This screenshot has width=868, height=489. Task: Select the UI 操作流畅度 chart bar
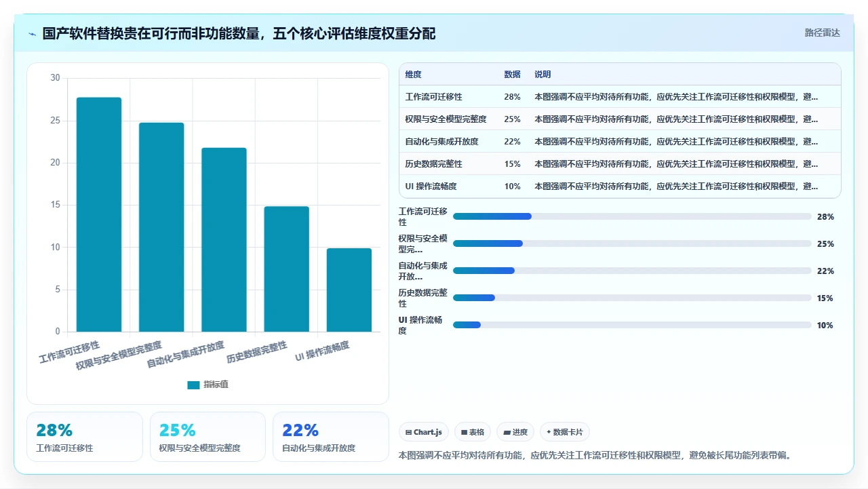click(349, 290)
